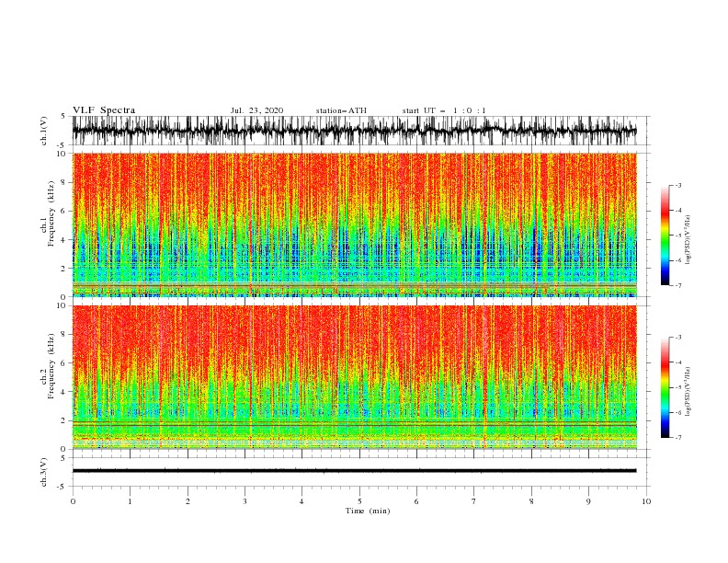Click the "ch.1(V)" axis label
Viewport: 728px width, 563px height.
pyautogui.click(x=44, y=131)
